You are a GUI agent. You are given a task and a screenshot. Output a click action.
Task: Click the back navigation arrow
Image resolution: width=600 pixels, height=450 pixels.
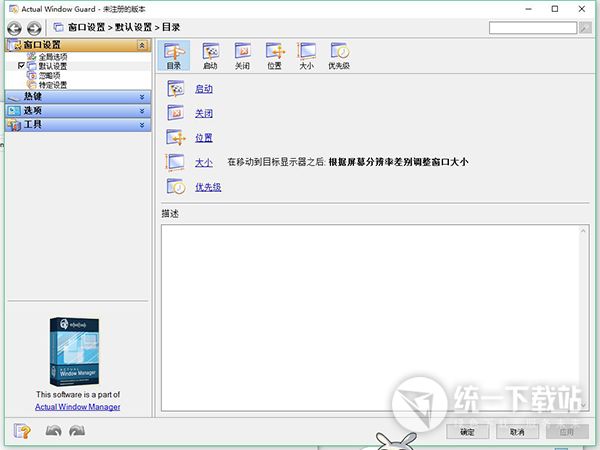(16, 27)
